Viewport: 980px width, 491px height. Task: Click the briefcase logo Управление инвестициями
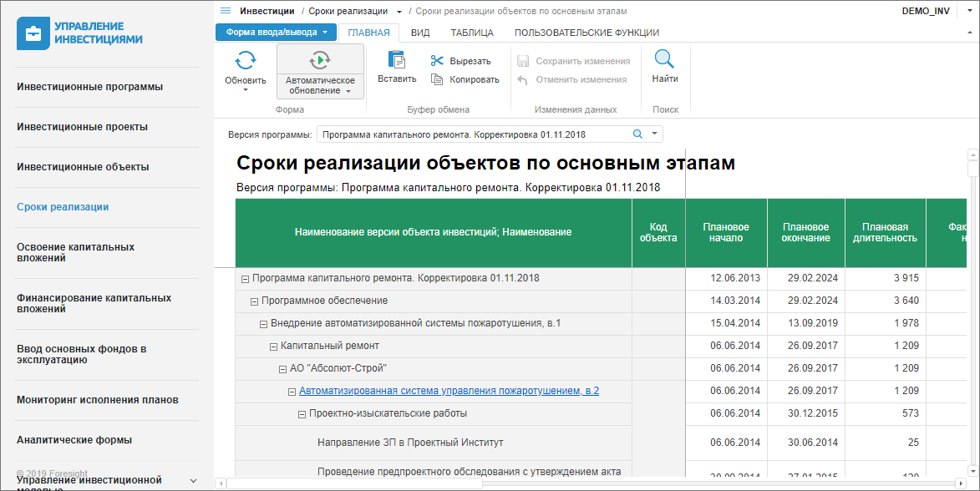click(x=34, y=34)
